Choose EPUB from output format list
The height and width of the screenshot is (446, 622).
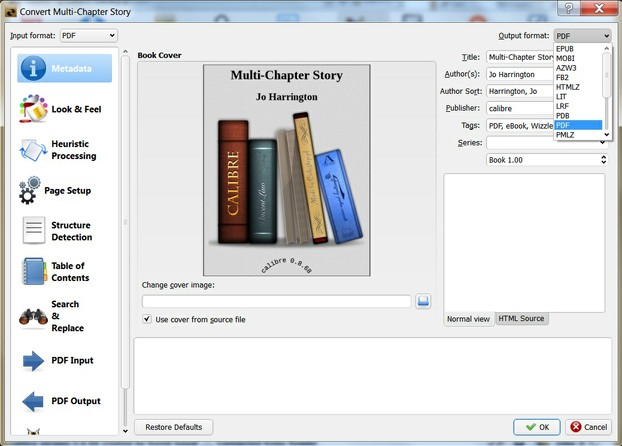(578, 49)
